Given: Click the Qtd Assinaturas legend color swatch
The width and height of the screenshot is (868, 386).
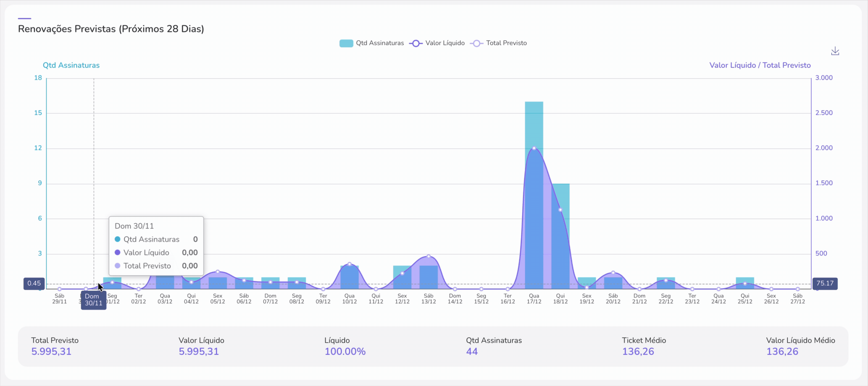Looking at the screenshot, I should (346, 43).
